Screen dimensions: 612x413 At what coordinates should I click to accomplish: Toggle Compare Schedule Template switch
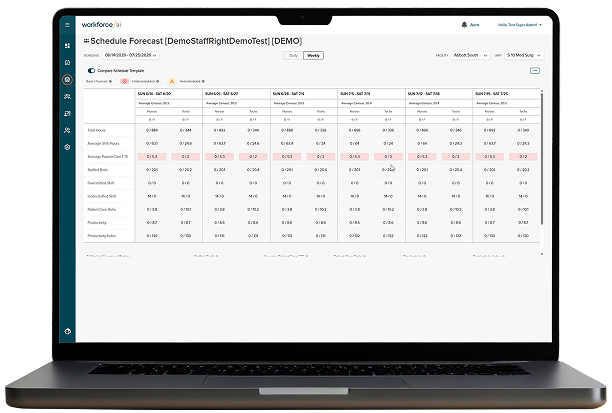91,71
